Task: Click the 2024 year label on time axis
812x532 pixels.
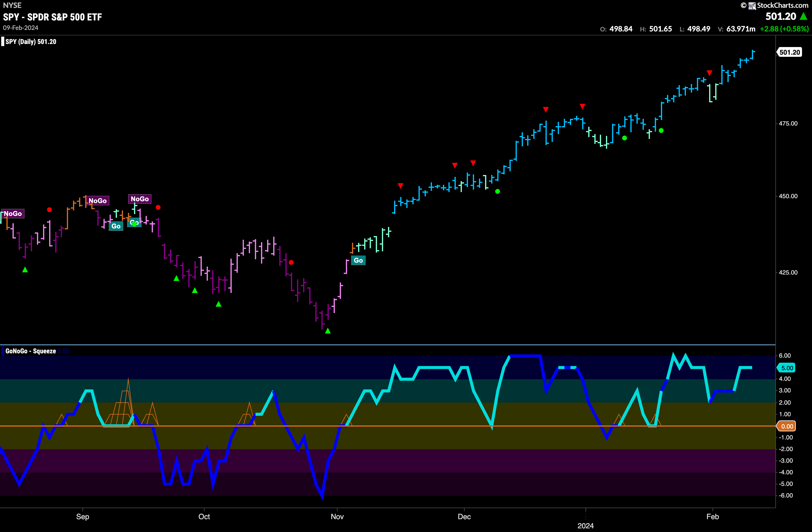Action: (585, 526)
